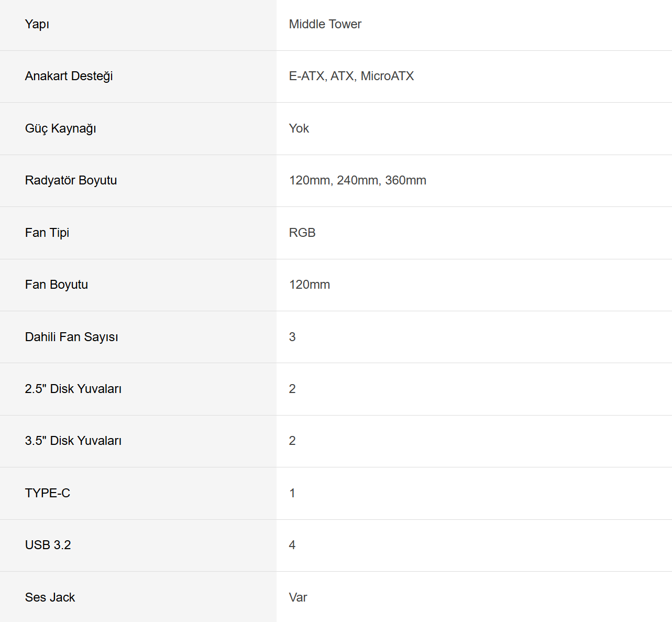Select the E-ATX, ATX, MicroATX value
Screen dimensions: 672x622
point(351,76)
